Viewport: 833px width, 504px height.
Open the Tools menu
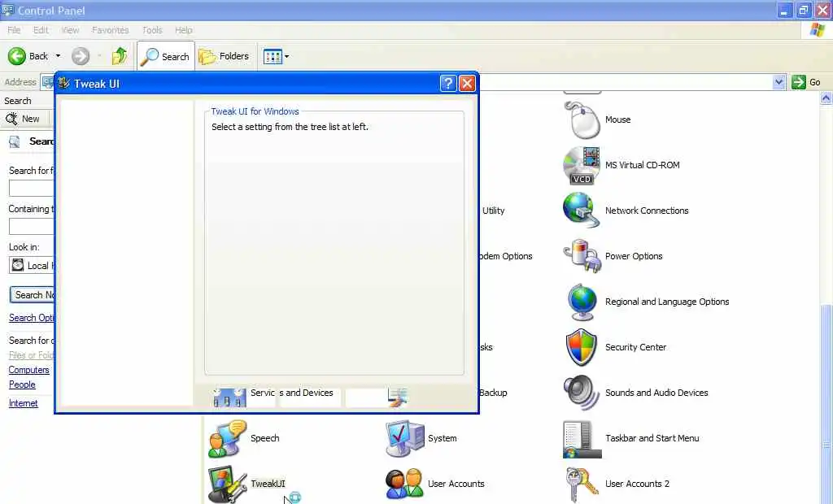(x=152, y=30)
